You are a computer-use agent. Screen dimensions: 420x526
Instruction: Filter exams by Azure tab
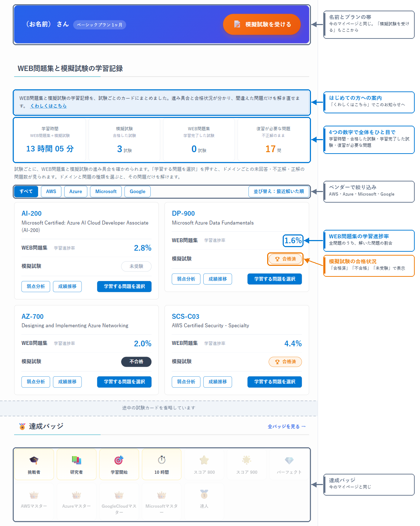click(x=76, y=191)
